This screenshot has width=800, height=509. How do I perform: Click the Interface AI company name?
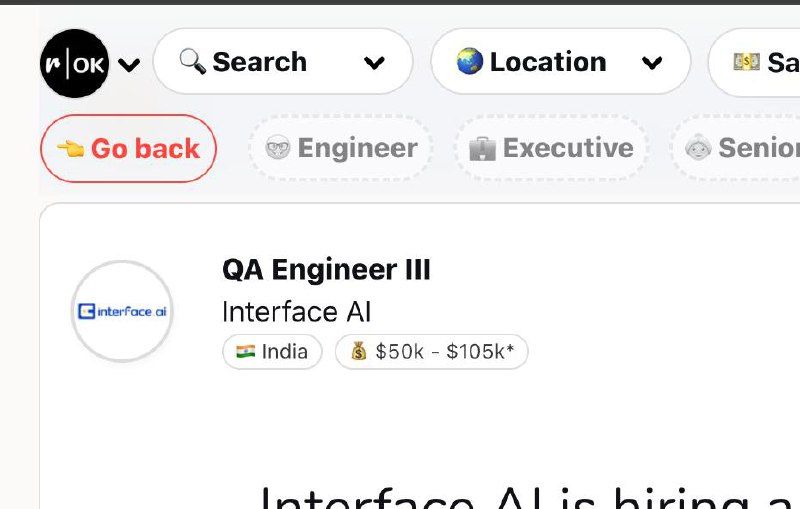coord(296,311)
